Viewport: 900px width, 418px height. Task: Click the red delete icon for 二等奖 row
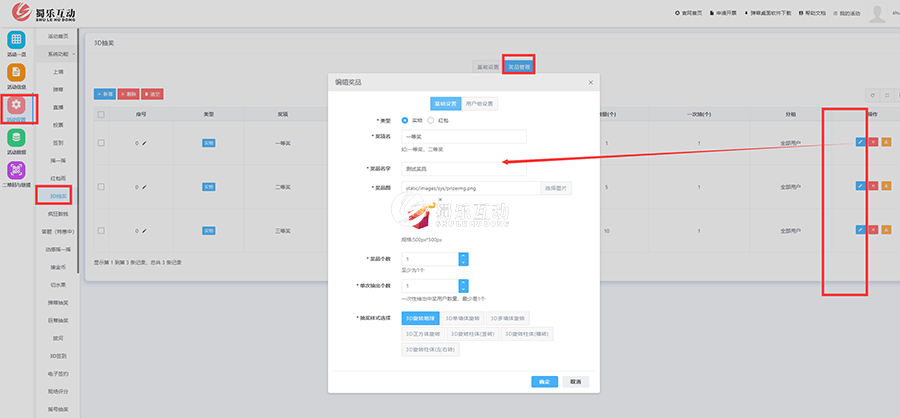pos(873,186)
